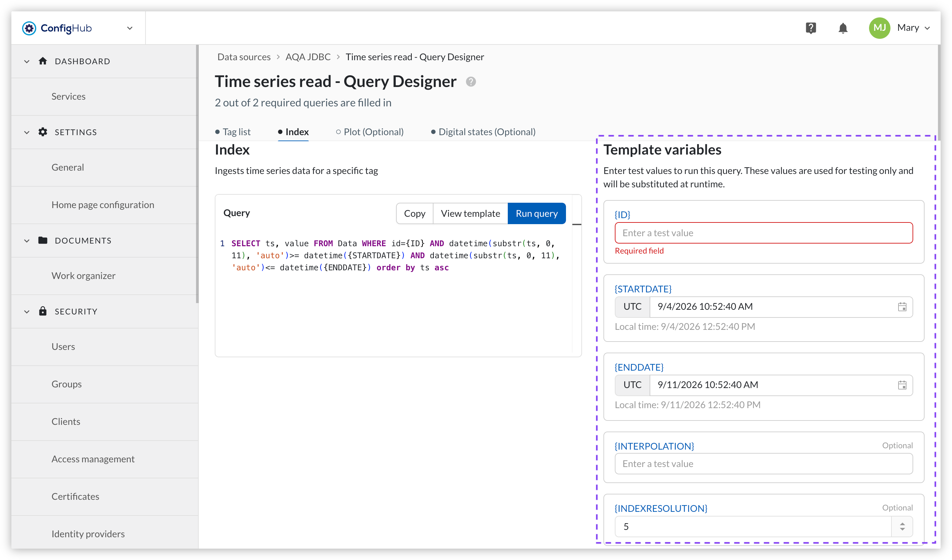The image size is (952, 560).
Task: Click the Dashboard home icon
Action: point(43,61)
